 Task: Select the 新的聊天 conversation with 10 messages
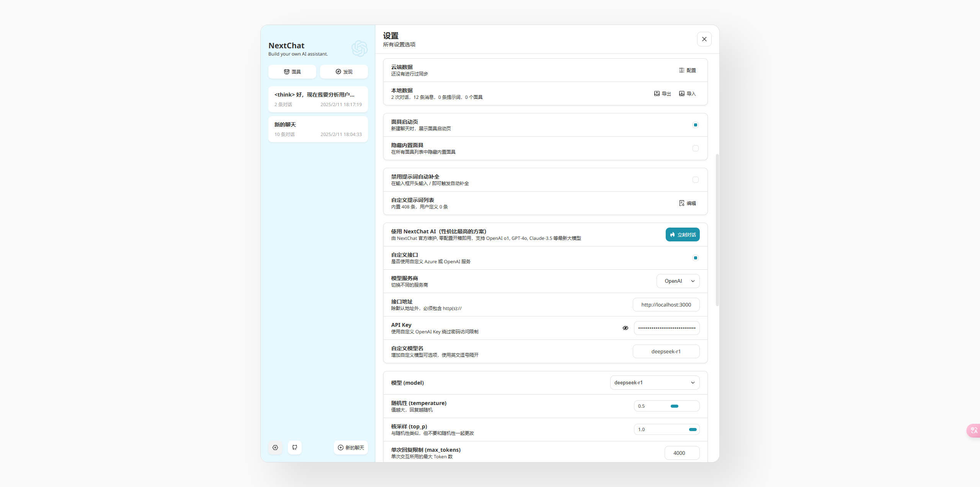318,129
